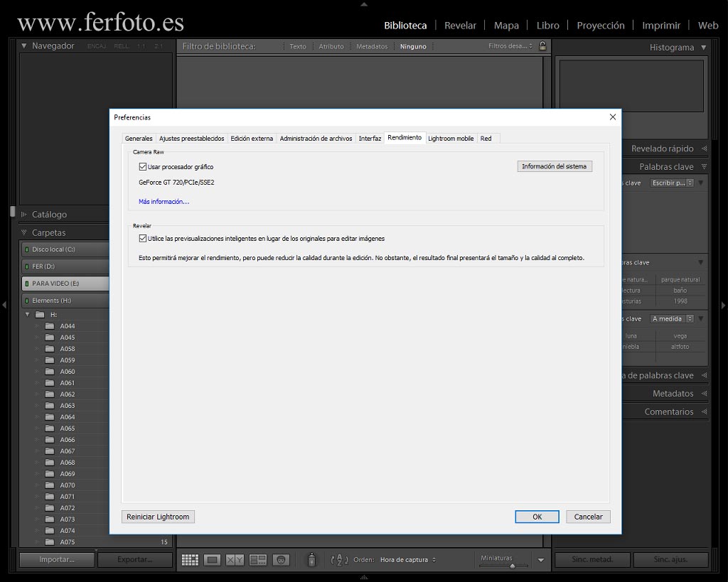Click Información del sistema button
This screenshot has width=728, height=582.
[x=555, y=166]
